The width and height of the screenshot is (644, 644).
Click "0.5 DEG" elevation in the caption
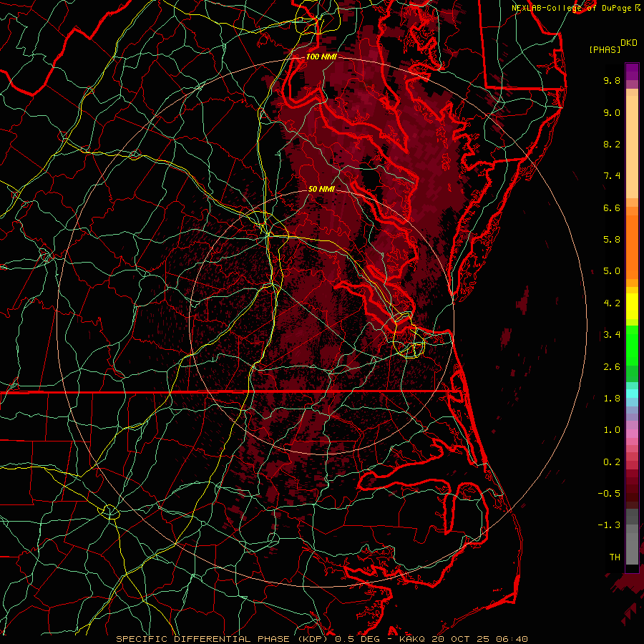[357, 639]
